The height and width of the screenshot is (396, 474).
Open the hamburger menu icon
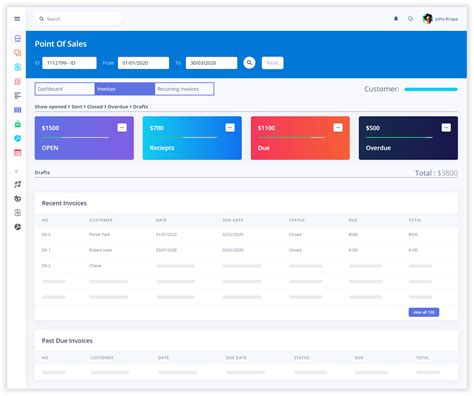pyautogui.click(x=17, y=19)
